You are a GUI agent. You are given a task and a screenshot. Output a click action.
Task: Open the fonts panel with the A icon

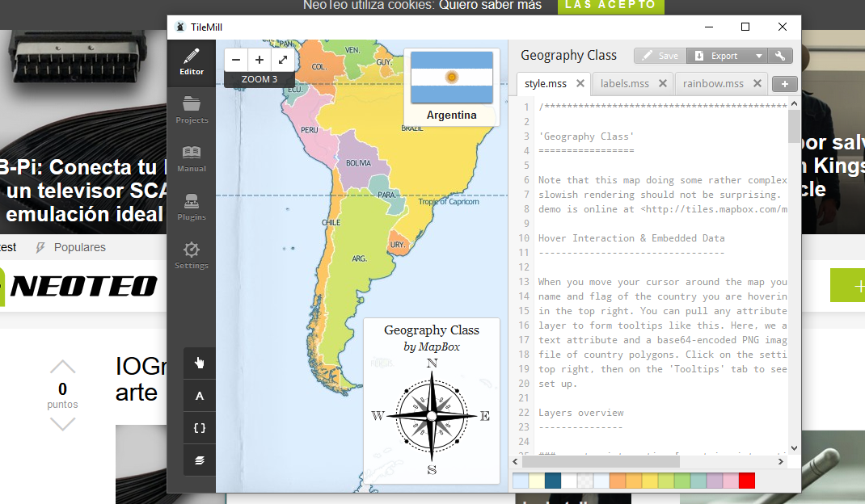click(199, 396)
